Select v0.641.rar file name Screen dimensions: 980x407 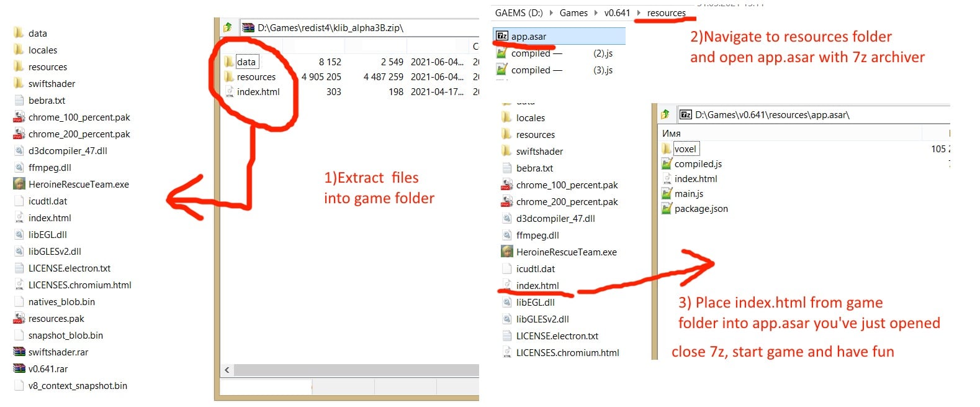click(48, 369)
